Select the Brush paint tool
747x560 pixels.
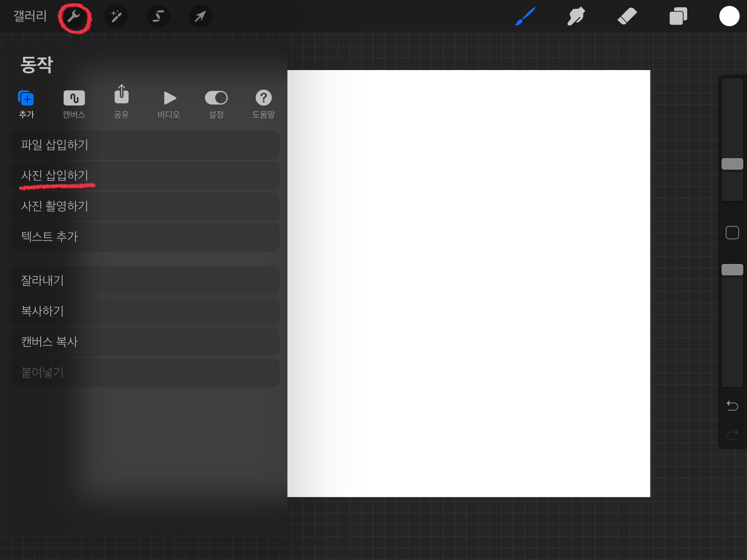pos(525,16)
